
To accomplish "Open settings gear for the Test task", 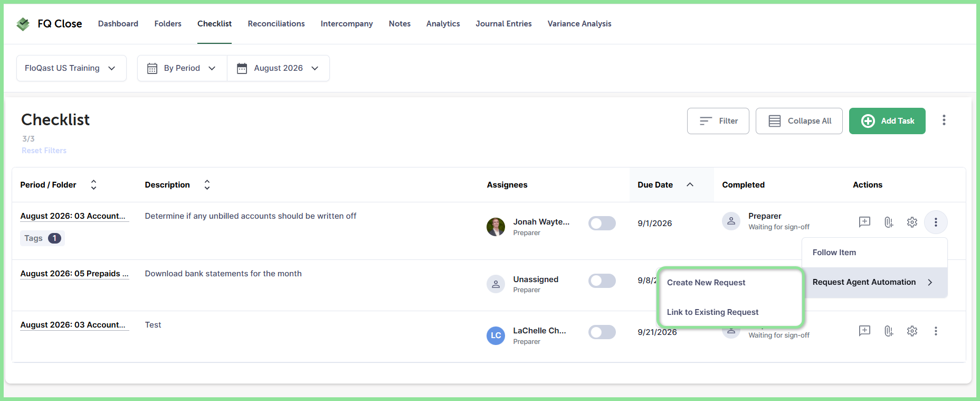I will click(x=912, y=331).
